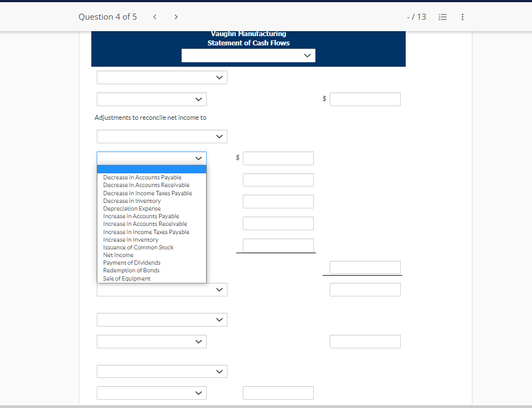The image size is (532, 408).
Task: Choose 'Issuance of Common Stock' option
Action: tap(138, 247)
